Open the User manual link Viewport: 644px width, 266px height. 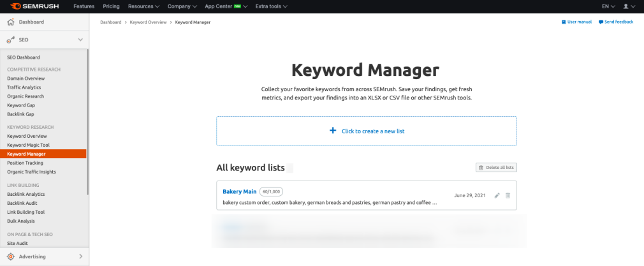click(x=576, y=22)
